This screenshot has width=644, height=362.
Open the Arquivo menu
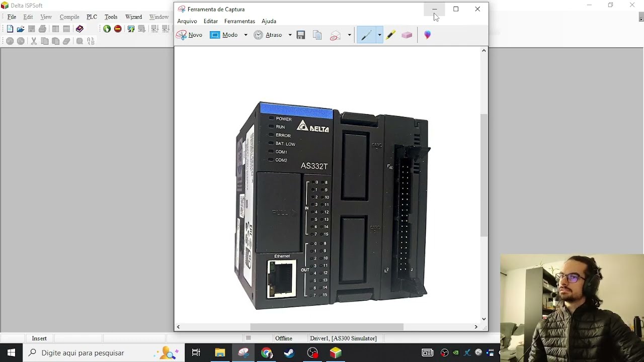(187, 21)
